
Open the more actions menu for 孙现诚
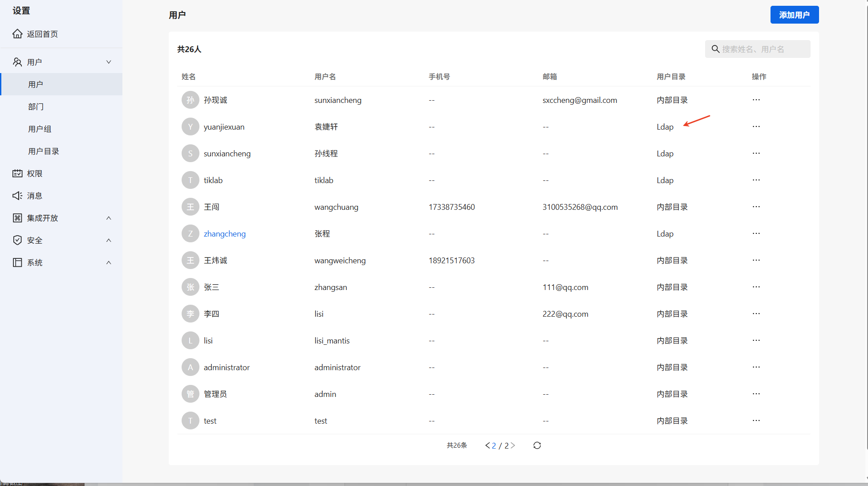tap(756, 100)
